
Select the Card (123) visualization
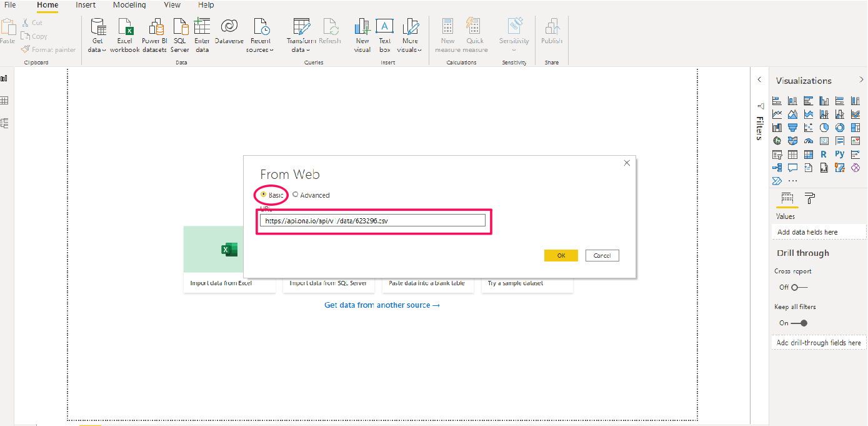[824, 141]
